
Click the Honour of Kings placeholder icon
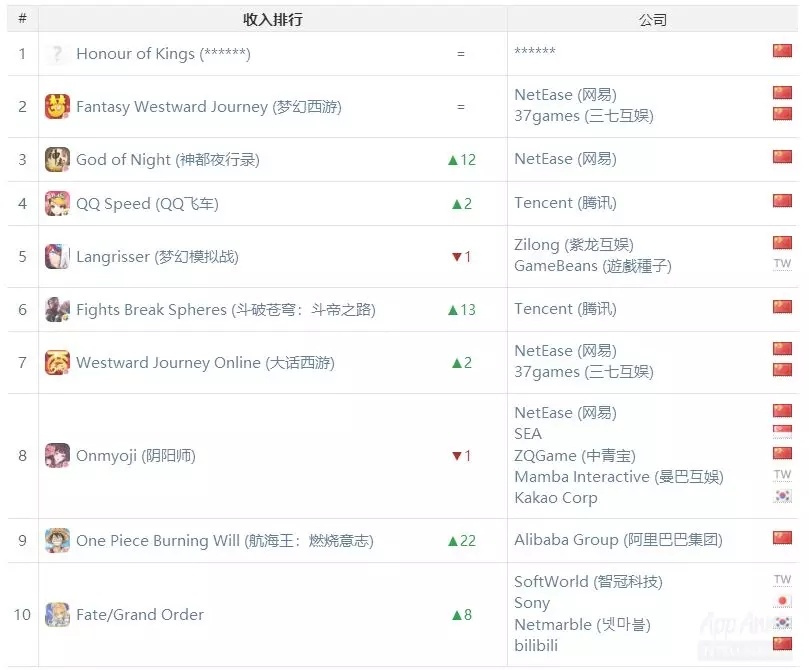(57, 54)
